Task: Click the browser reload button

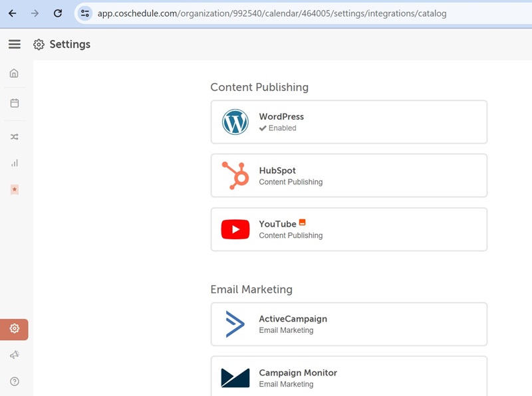Action: [58, 13]
